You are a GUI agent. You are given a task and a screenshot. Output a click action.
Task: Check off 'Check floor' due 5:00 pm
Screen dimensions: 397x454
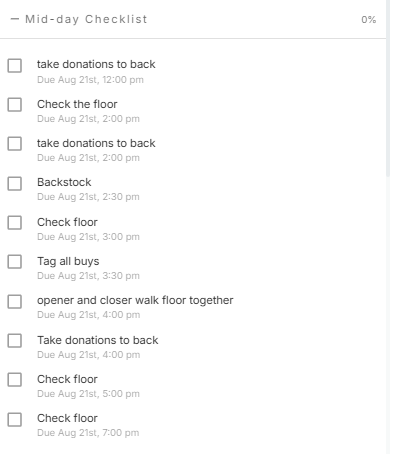[15, 379]
